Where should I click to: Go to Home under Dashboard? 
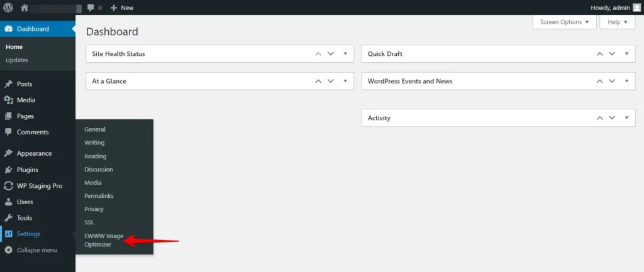[x=14, y=46]
